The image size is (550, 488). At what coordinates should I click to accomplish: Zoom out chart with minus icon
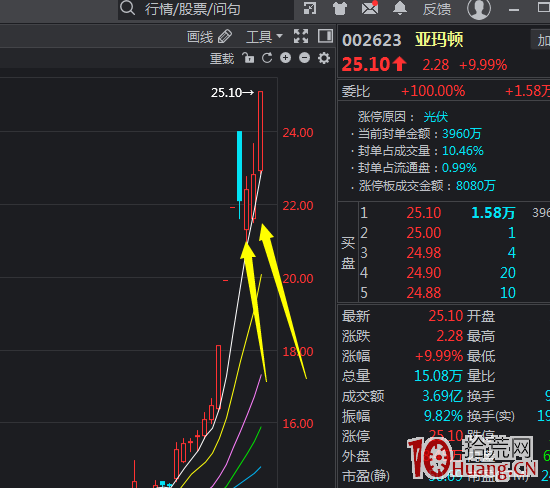coord(304,58)
